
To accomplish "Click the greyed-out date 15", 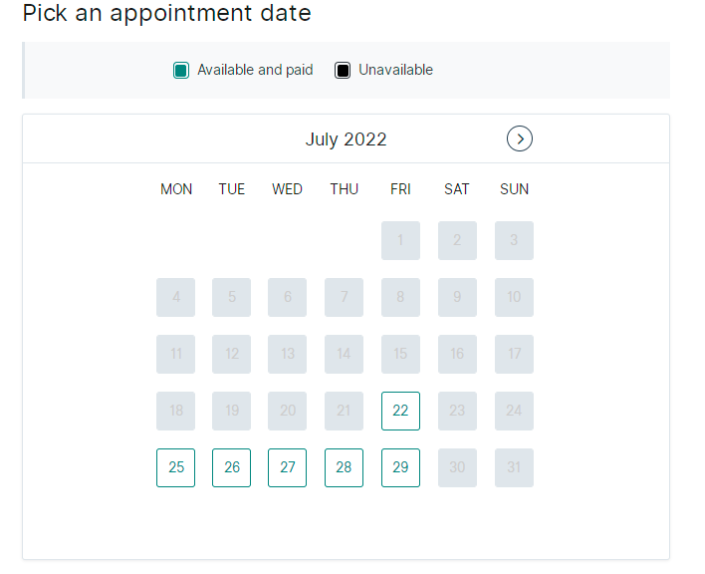I will (x=401, y=354).
